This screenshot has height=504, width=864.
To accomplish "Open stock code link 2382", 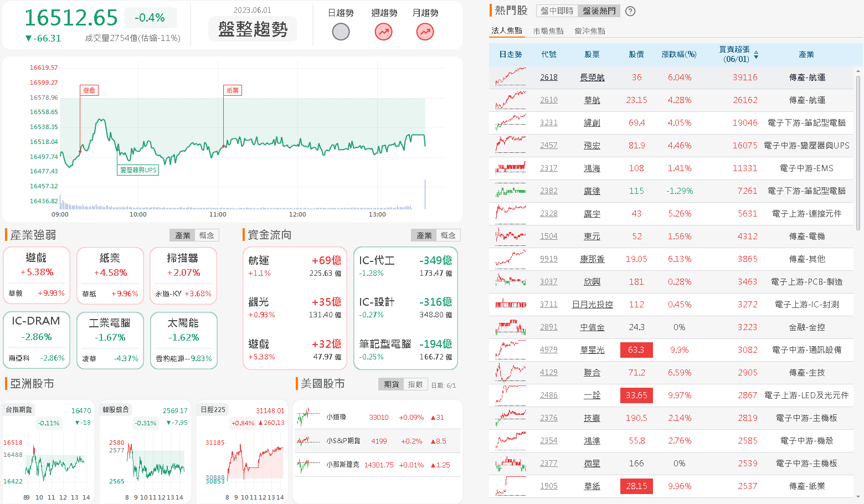I will click(549, 191).
